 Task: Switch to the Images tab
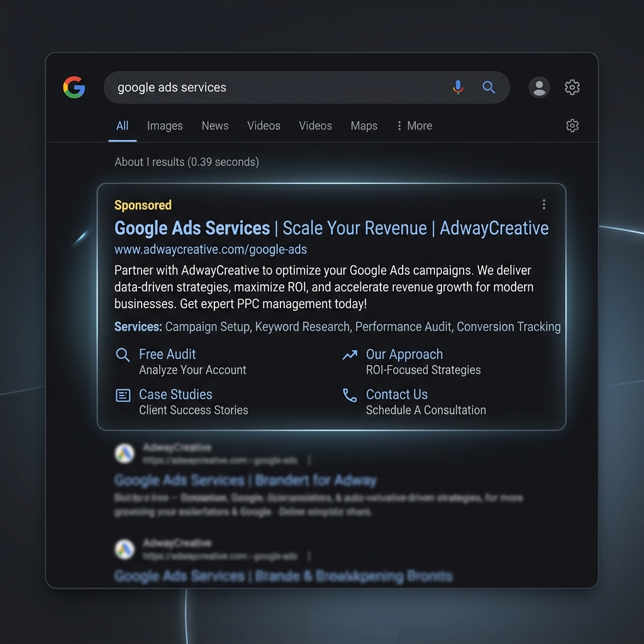(165, 126)
